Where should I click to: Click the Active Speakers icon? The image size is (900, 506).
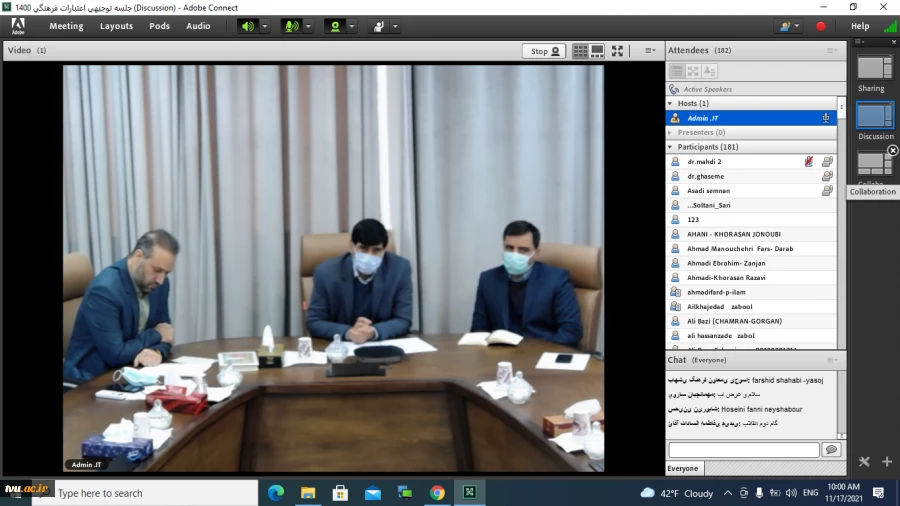pos(674,89)
